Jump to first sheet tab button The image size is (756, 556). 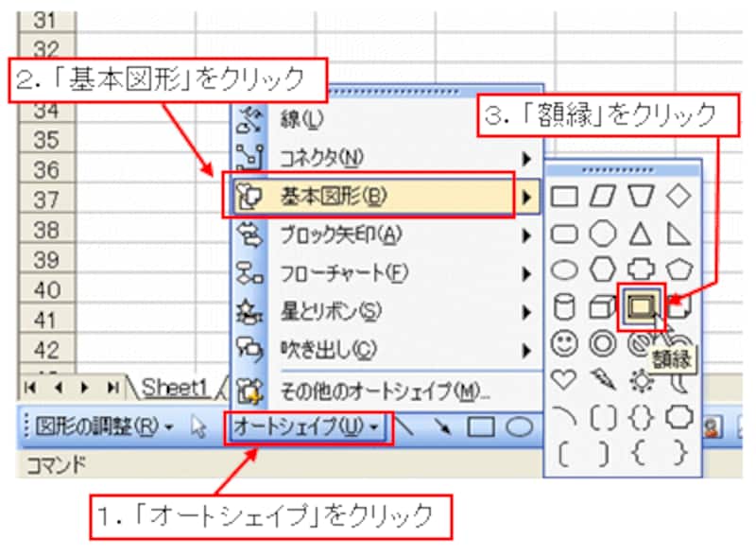click(30, 388)
